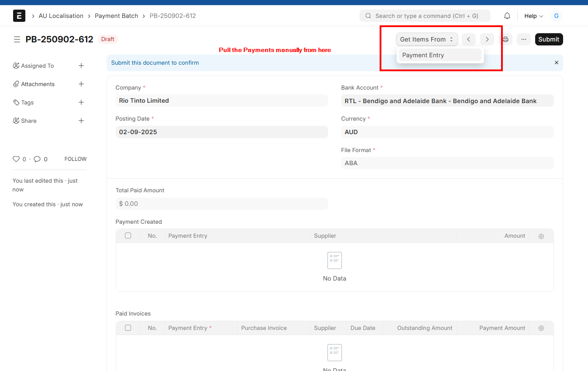Image resolution: width=588 pixels, height=371 pixels.
Task: Click the Posting Date field
Action: click(221, 132)
